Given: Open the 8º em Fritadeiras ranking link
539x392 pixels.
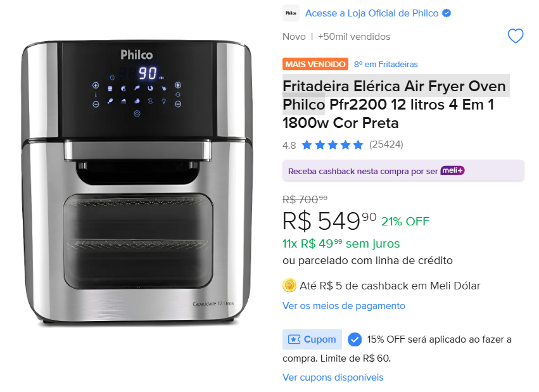Looking at the screenshot, I should (x=386, y=64).
